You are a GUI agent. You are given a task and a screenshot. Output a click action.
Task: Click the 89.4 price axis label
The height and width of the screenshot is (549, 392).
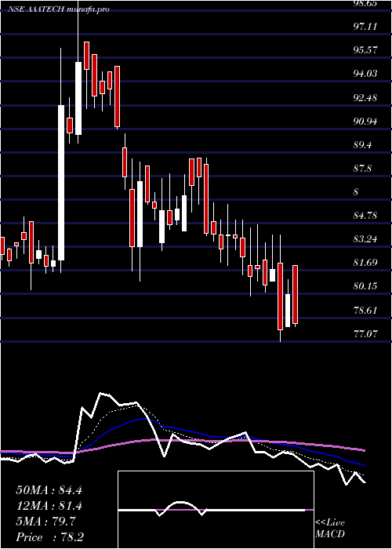pos(362,145)
